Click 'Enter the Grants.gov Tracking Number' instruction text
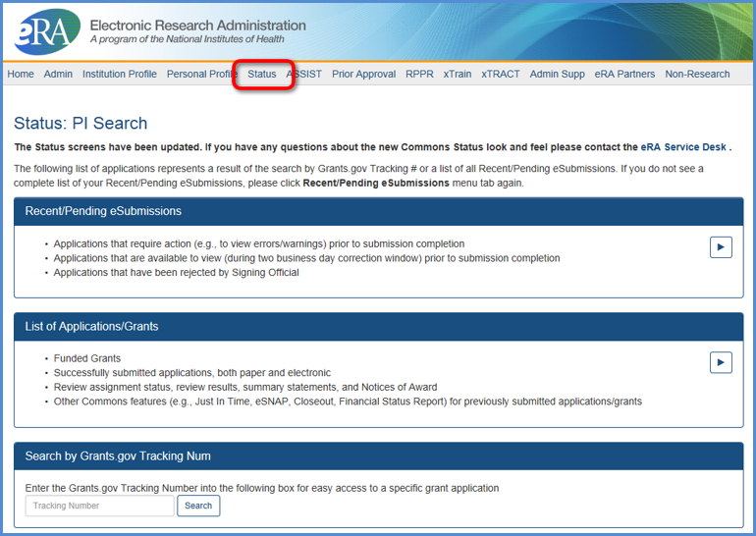Image resolution: width=756 pixels, height=536 pixels. pyautogui.click(x=262, y=488)
